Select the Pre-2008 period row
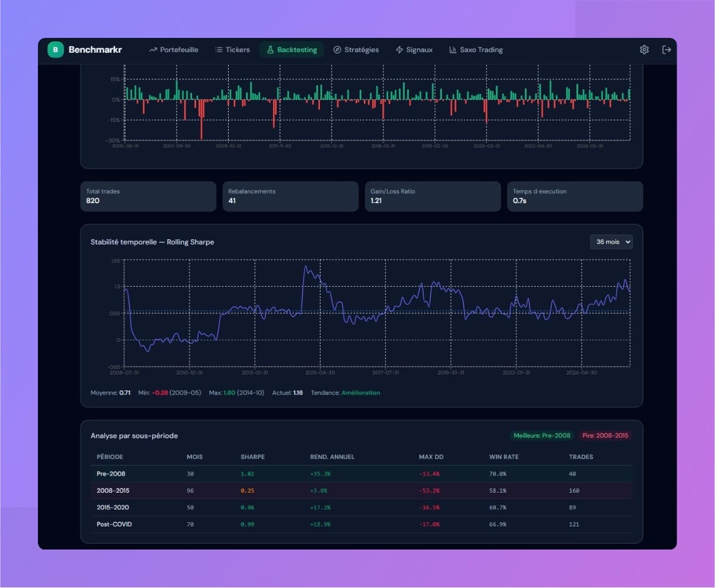Image resolution: width=715 pixels, height=588 pixels. click(361, 474)
